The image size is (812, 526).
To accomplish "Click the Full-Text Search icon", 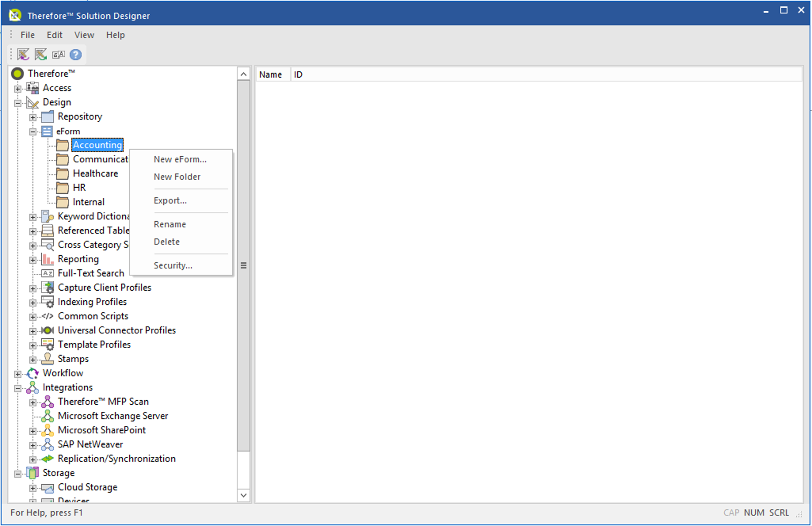I will pyautogui.click(x=48, y=273).
